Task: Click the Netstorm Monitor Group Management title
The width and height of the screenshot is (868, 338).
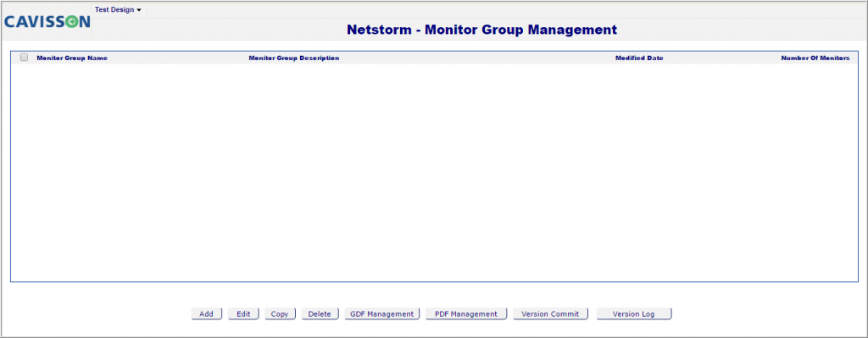Action: pyautogui.click(x=481, y=30)
